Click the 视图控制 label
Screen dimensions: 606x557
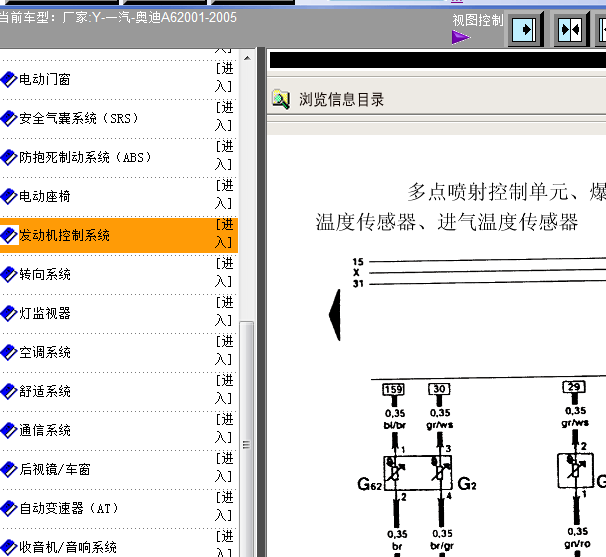(x=478, y=20)
